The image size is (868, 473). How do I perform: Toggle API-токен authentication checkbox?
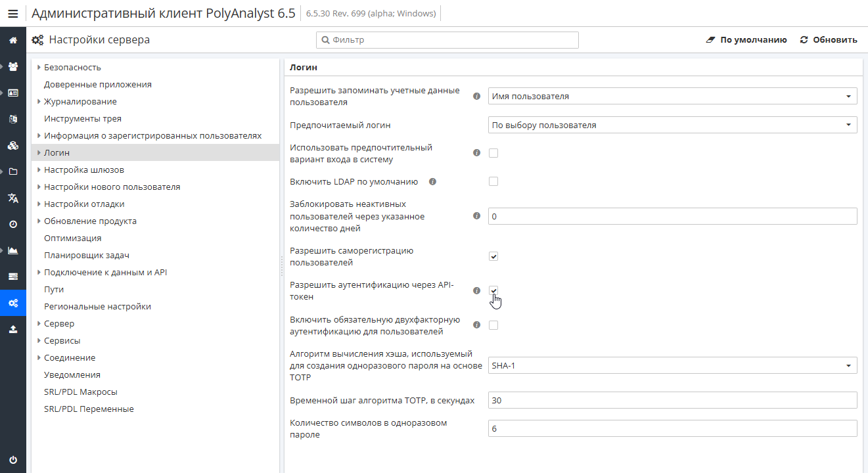pos(493,290)
